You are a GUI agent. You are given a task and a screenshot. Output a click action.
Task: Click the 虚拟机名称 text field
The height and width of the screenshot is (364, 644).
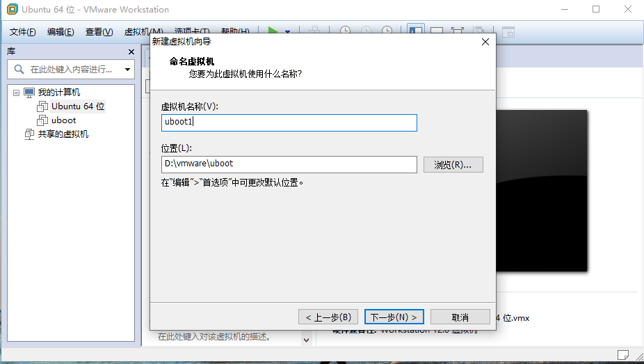[x=289, y=122]
